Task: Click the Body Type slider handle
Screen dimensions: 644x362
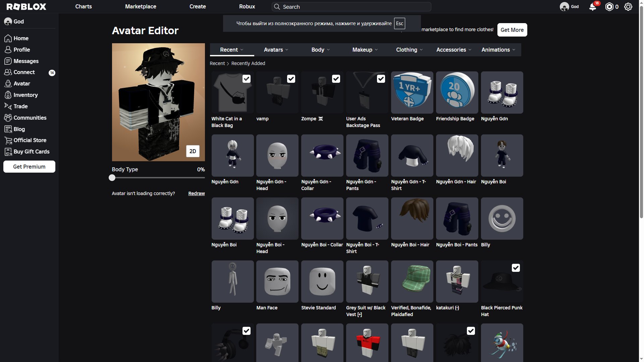Action: point(112,178)
